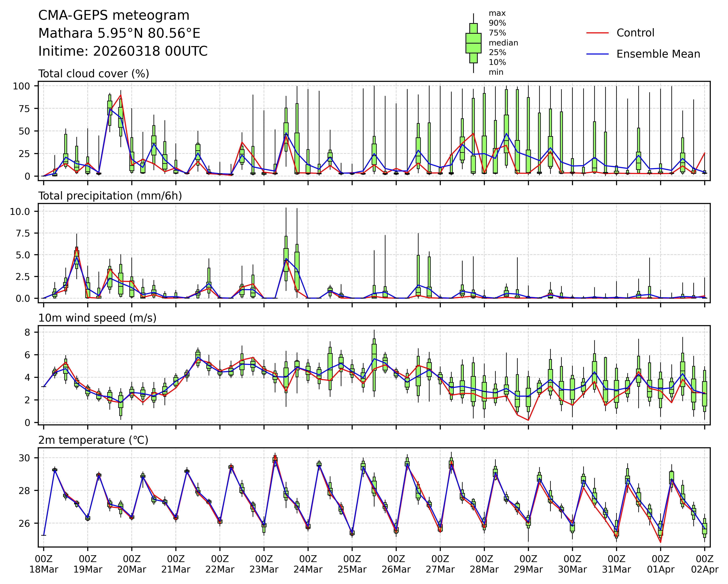Click the red Control legend line
The height and width of the screenshot is (584, 728).
click(x=597, y=33)
